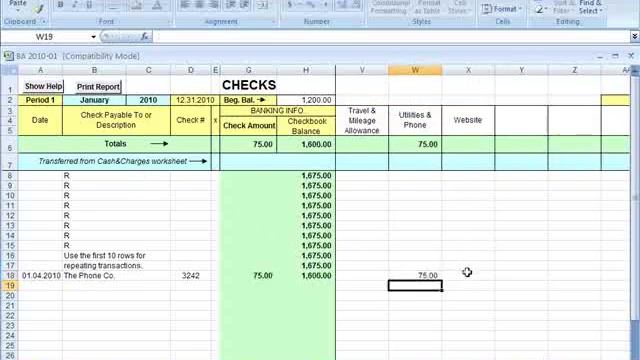Screen dimensions: 640x360
Task: Toggle Bold formatting in the ribbon
Action: coord(60,5)
